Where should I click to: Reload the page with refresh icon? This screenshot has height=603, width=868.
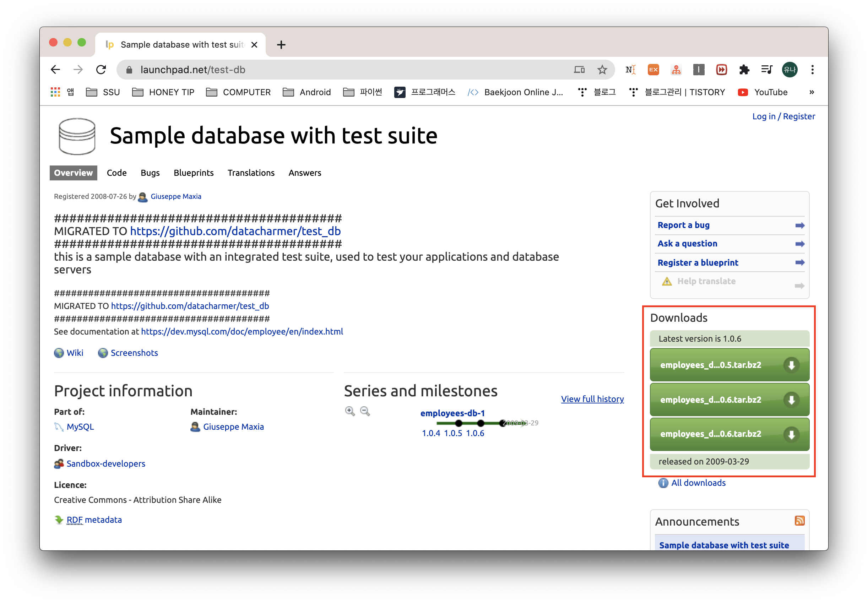(x=101, y=70)
